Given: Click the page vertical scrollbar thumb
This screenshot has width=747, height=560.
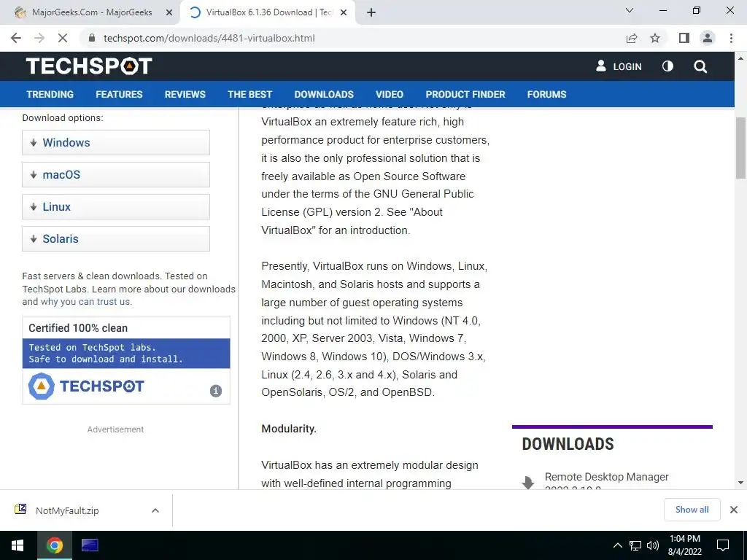Looking at the screenshot, I should (x=741, y=147).
